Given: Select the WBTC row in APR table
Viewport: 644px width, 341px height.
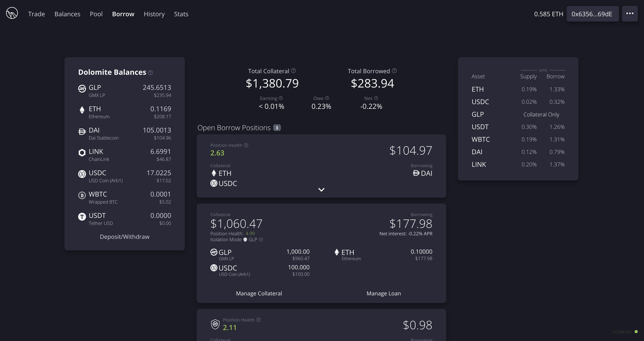Looking at the screenshot, I should pyautogui.click(x=518, y=139).
